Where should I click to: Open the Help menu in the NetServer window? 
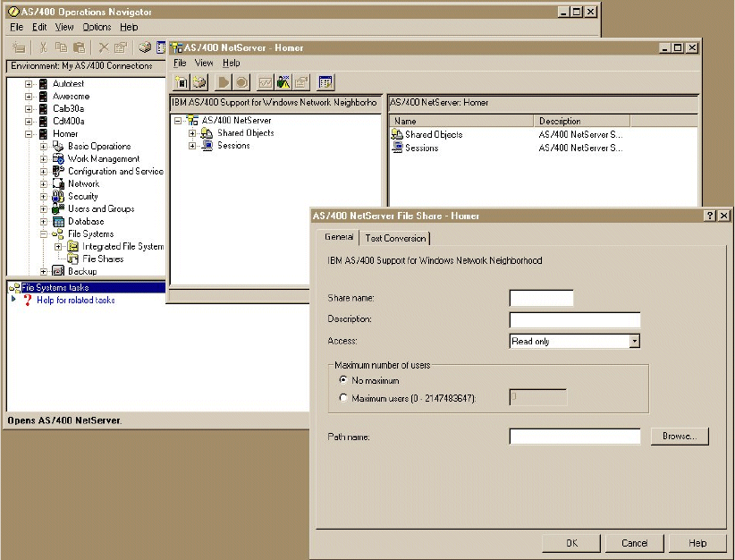(x=231, y=63)
